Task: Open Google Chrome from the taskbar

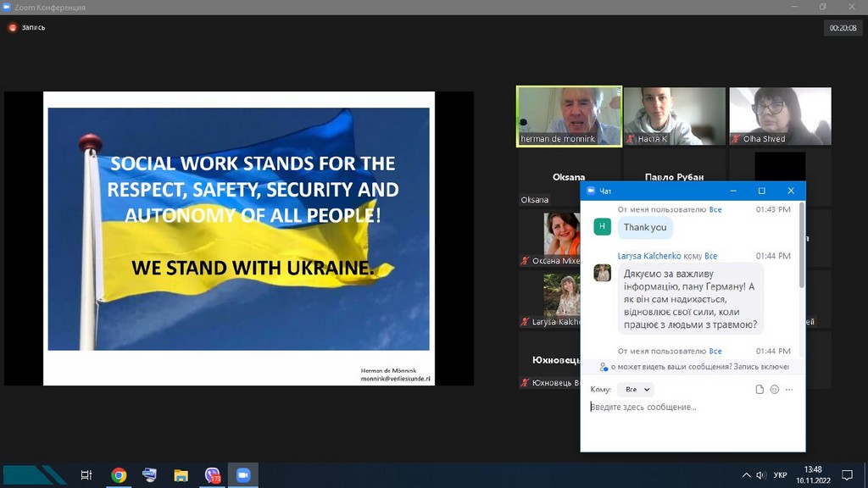Action: [x=119, y=475]
